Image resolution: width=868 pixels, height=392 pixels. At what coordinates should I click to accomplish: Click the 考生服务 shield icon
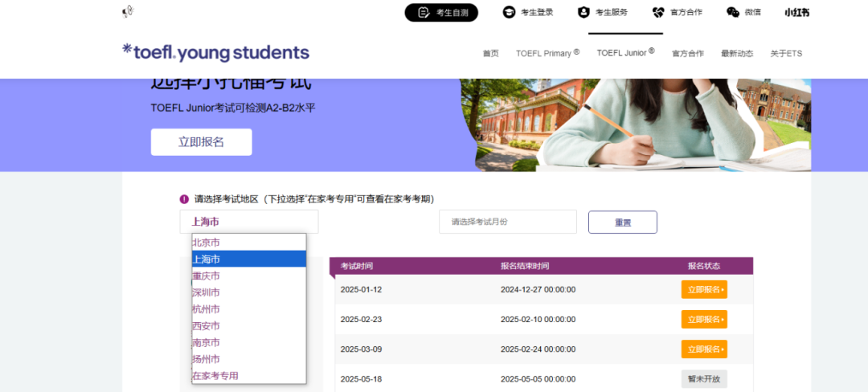click(583, 12)
